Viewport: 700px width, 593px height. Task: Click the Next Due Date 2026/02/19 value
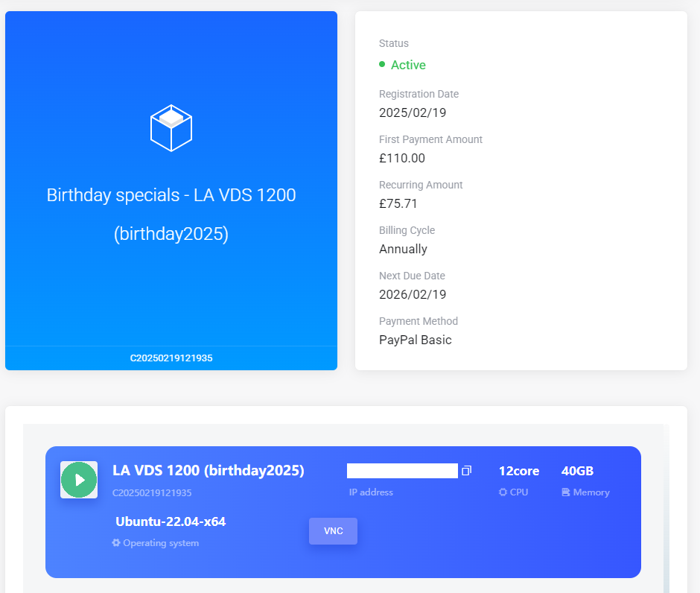413,294
